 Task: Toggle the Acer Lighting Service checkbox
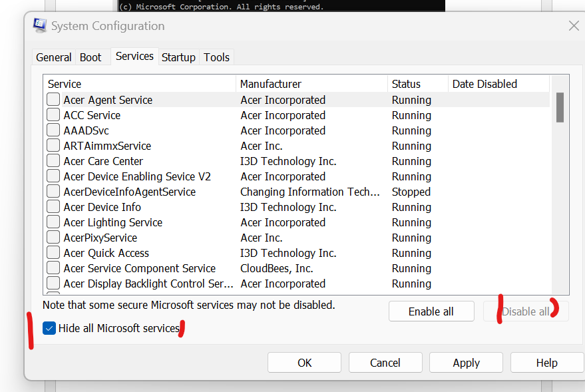point(53,222)
